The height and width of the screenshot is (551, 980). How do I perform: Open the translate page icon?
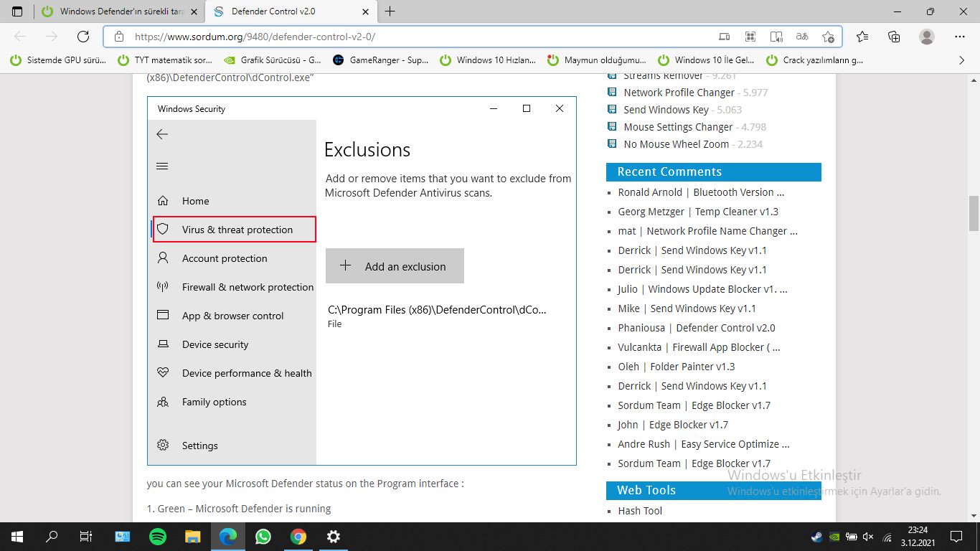click(x=802, y=37)
